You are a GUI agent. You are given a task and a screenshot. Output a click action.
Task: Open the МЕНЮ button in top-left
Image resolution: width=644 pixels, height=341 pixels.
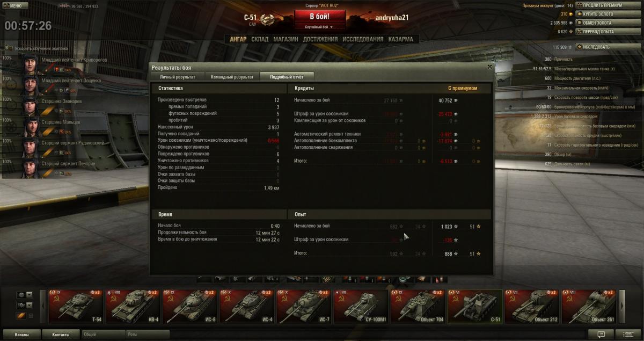(14, 5)
